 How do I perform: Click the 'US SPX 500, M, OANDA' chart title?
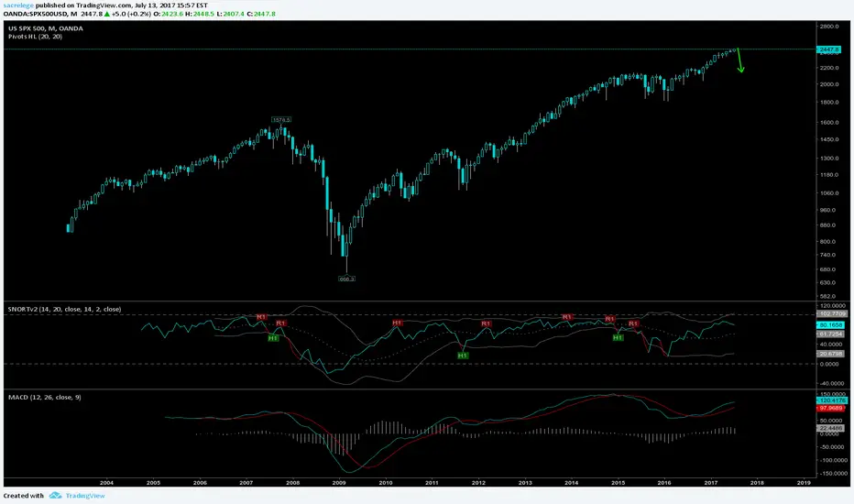tap(46, 28)
